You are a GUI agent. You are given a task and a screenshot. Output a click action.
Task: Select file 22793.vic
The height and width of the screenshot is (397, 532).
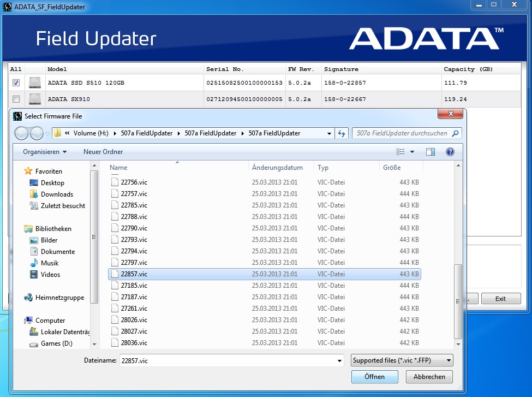pos(265,239)
